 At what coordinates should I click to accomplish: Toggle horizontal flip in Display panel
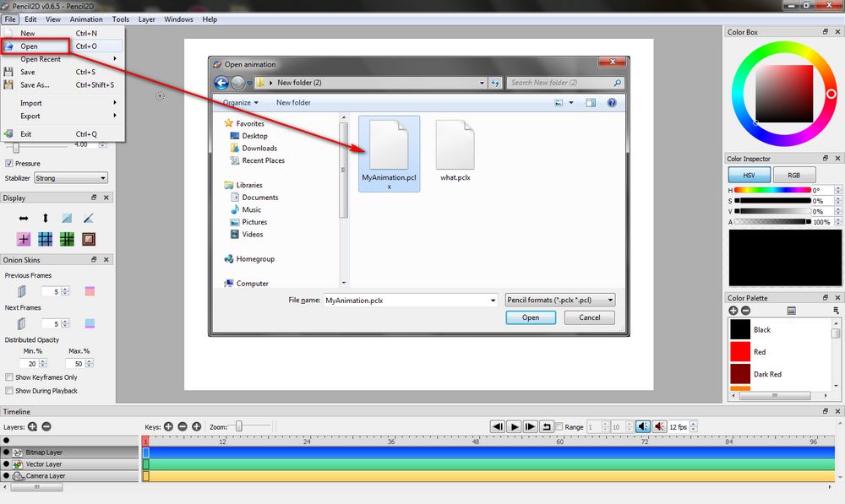(23, 218)
